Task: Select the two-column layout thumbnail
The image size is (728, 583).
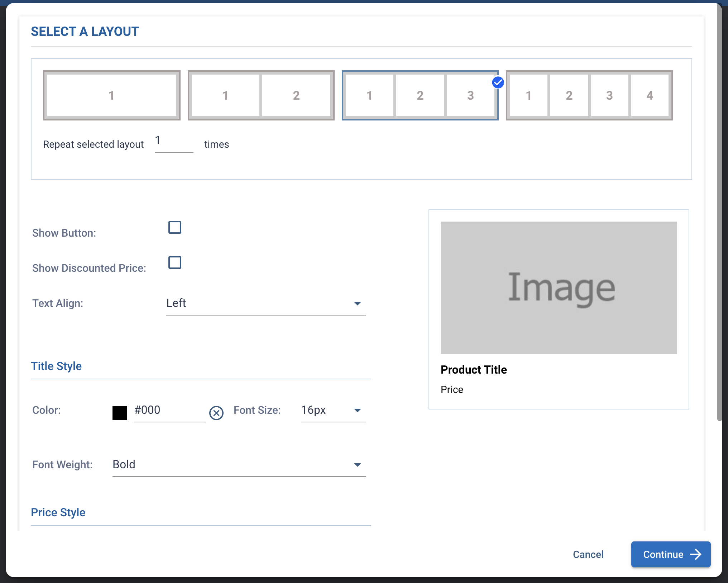Action: [x=261, y=95]
